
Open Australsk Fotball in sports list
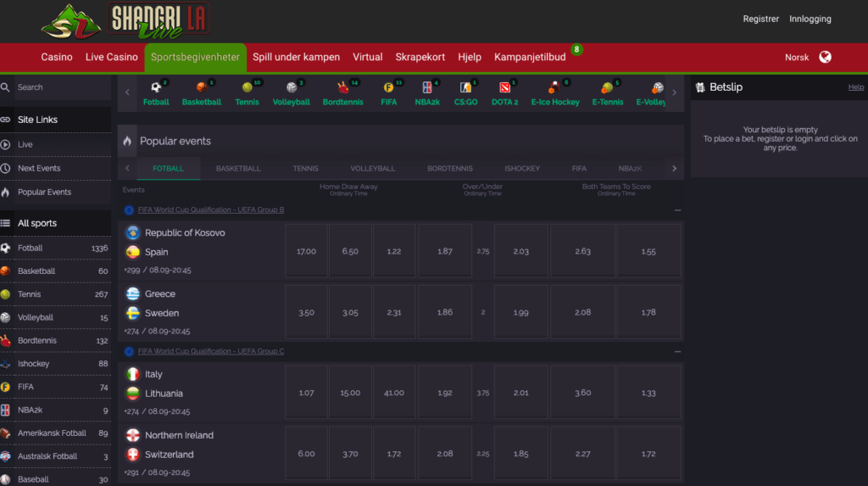pyautogui.click(x=55, y=456)
